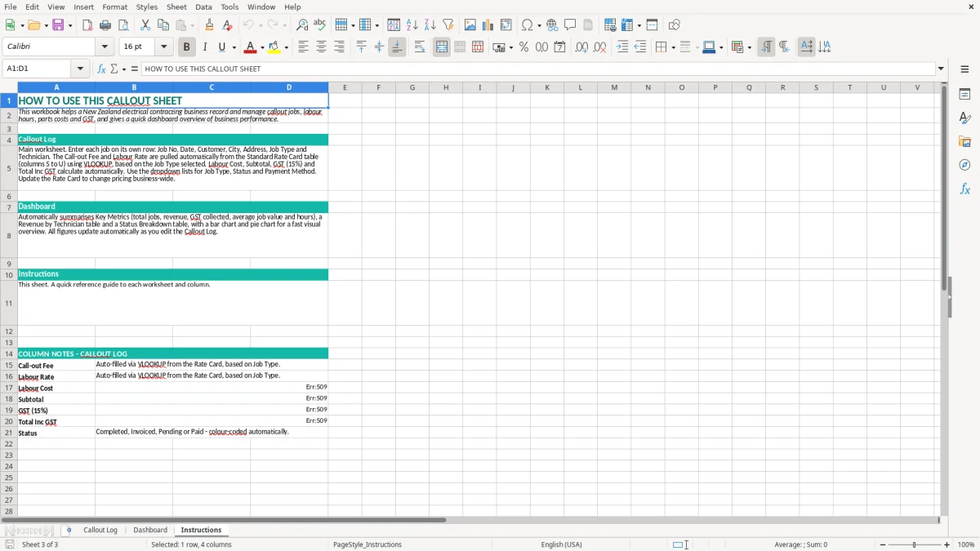Select Clone Formatting paintbrush
The height and width of the screenshot is (551, 980).
pos(210,25)
